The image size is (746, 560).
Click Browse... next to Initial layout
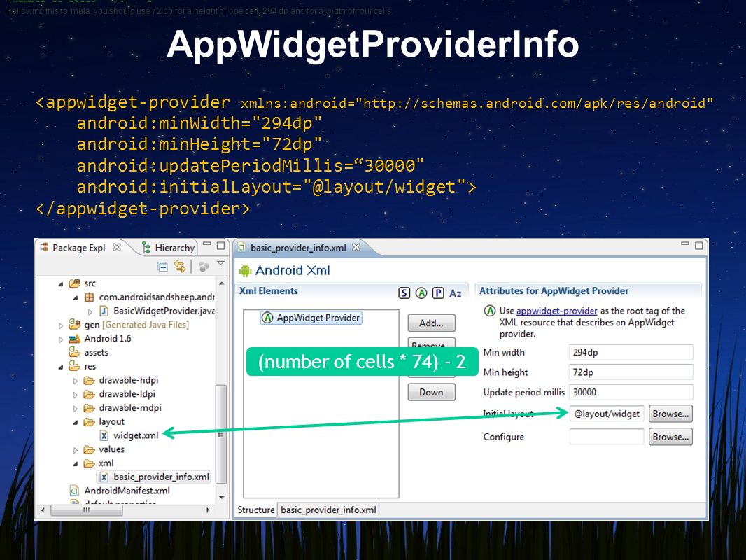coord(670,414)
